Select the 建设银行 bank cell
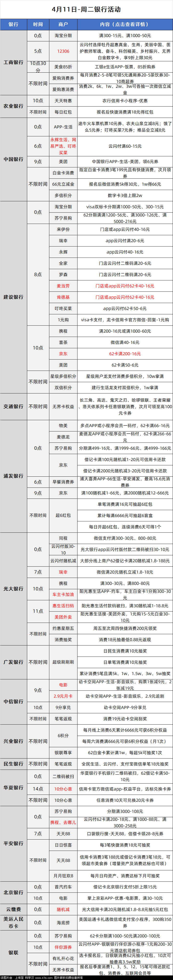Screen dimensions: 173x980 point(13,297)
